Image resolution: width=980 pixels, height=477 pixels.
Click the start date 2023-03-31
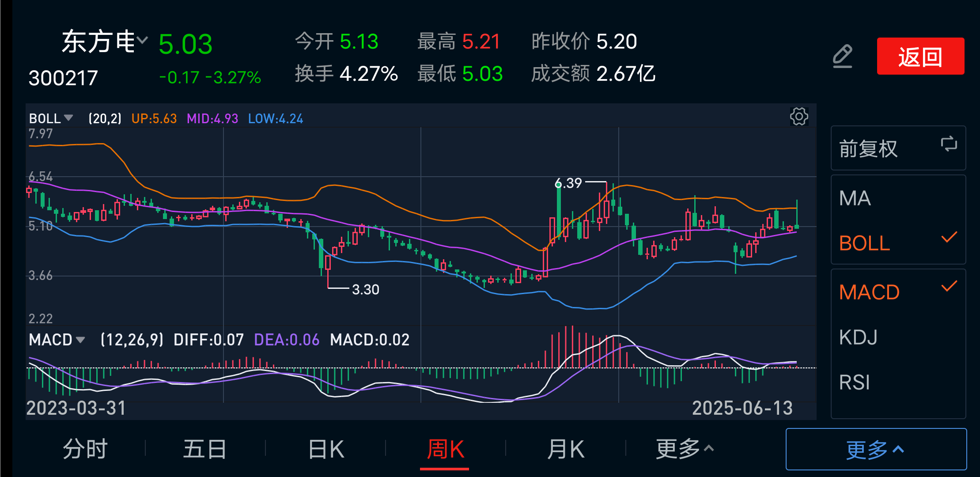pos(76,408)
